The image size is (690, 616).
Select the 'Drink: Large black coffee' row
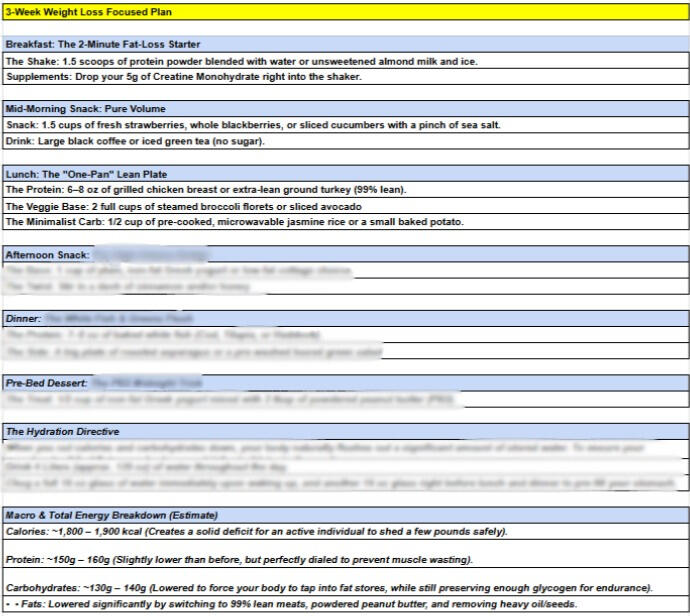(x=345, y=141)
